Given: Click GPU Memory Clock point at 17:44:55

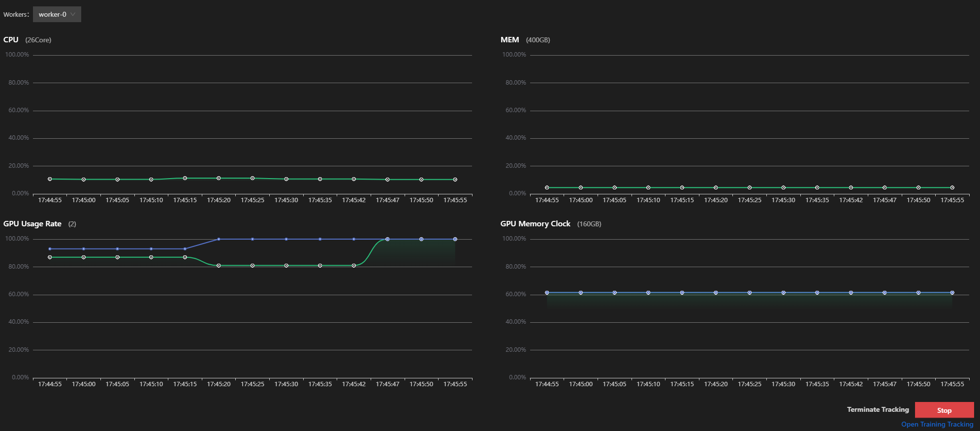Looking at the screenshot, I should (547, 293).
